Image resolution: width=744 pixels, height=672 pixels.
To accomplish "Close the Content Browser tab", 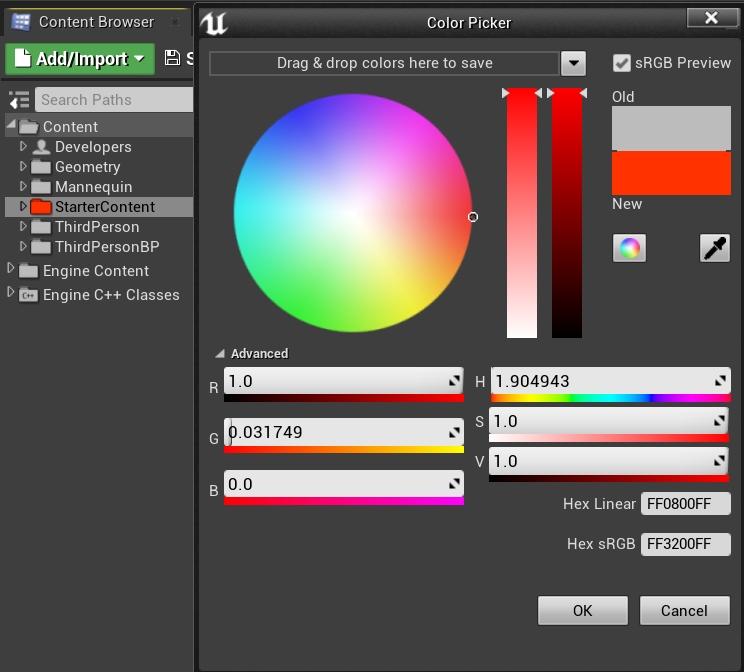I will click(x=175, y=22).
